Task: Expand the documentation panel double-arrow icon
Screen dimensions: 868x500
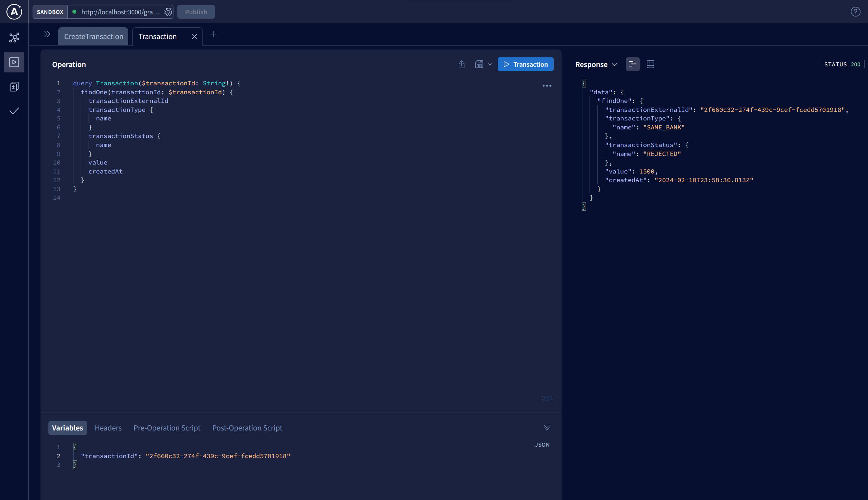Action: coord(47,34)
